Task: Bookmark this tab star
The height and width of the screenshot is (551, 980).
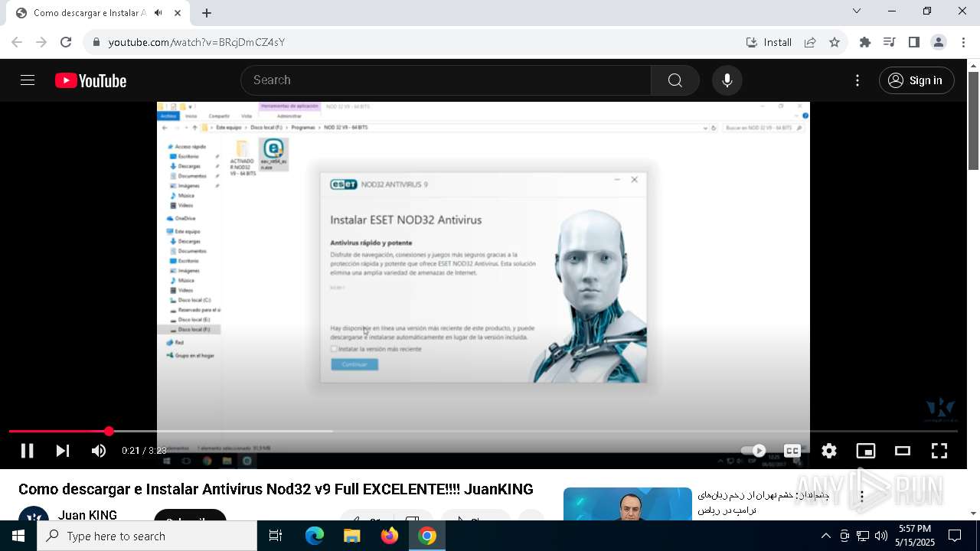Action: click(x=835, y=42)
